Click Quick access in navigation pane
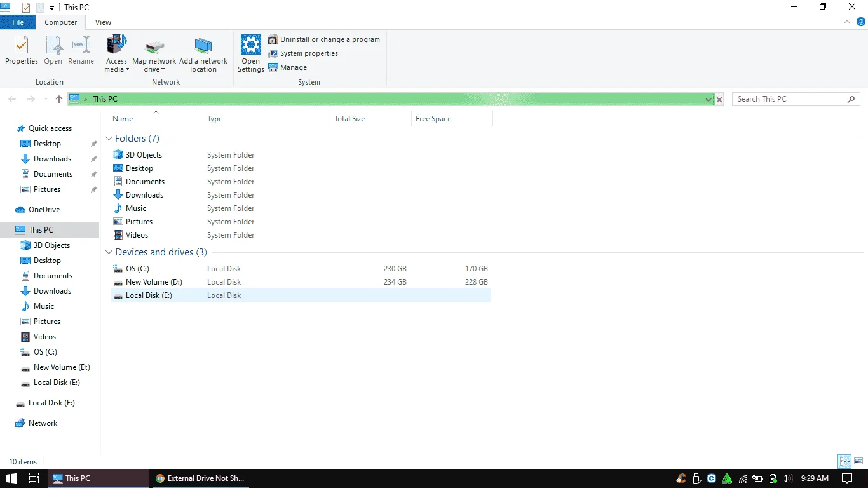The height and width of the screenshot is (488, 868). (x=50, y=128)
